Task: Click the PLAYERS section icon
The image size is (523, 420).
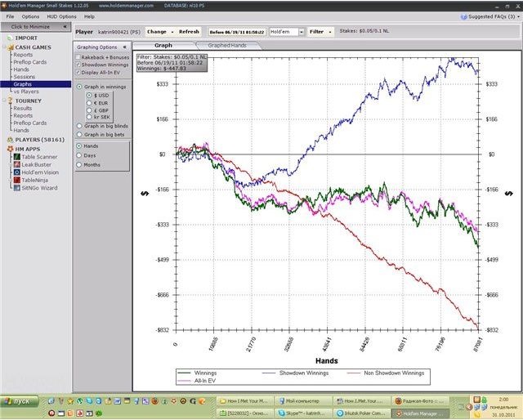Action: tap(10, 140)
